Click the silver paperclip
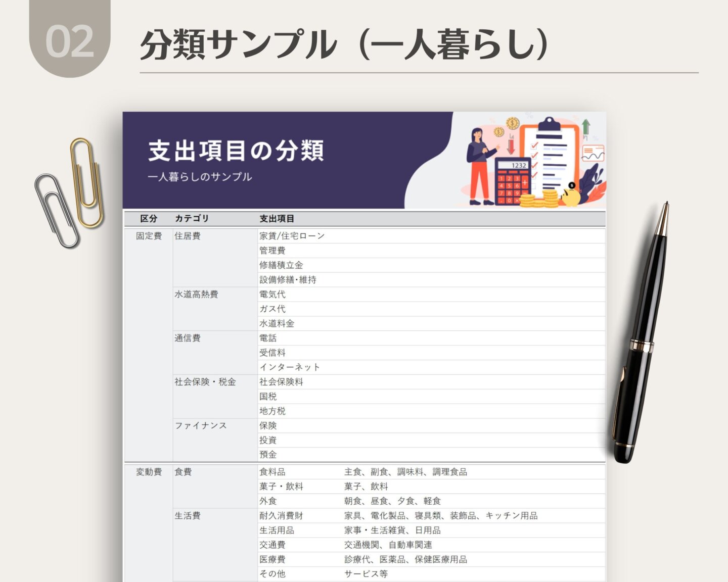728x582 pixels. pos(57,211)
